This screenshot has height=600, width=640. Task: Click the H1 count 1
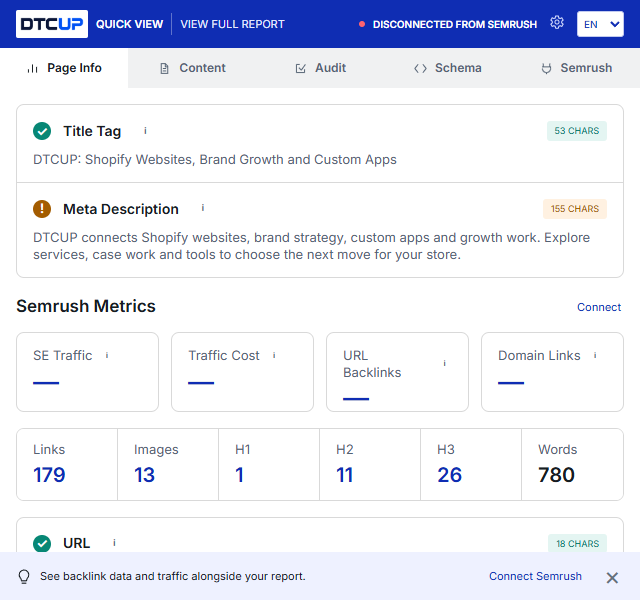(240, 475)
